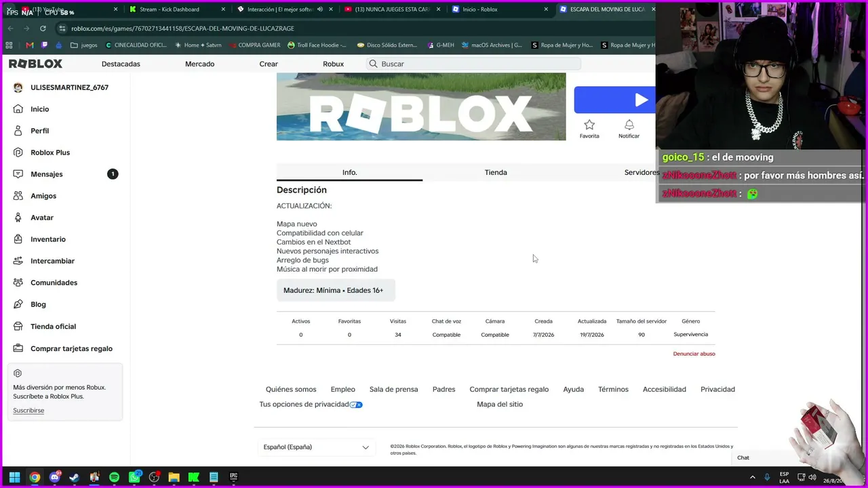Screen dimensions: 868x488
Task: Open the Blog sidebar icon
Action: tap(18, 304)
